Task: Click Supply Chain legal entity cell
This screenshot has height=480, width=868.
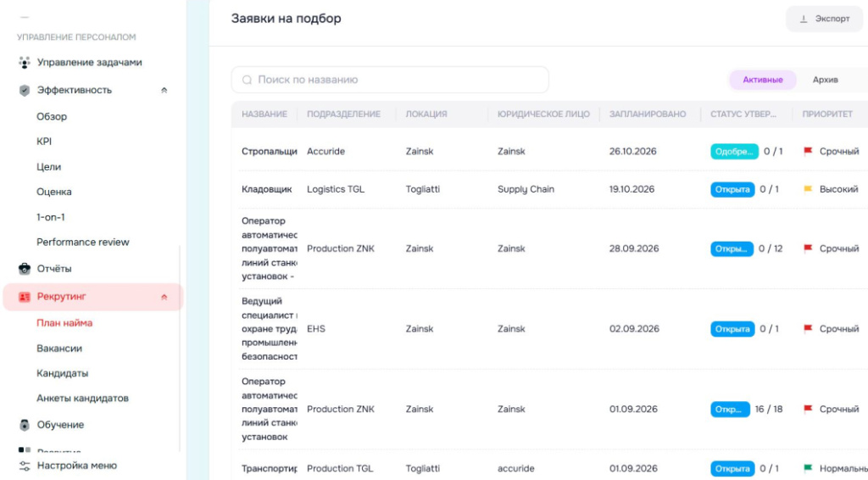Action: pyautogui.click(x=526, y=189)
